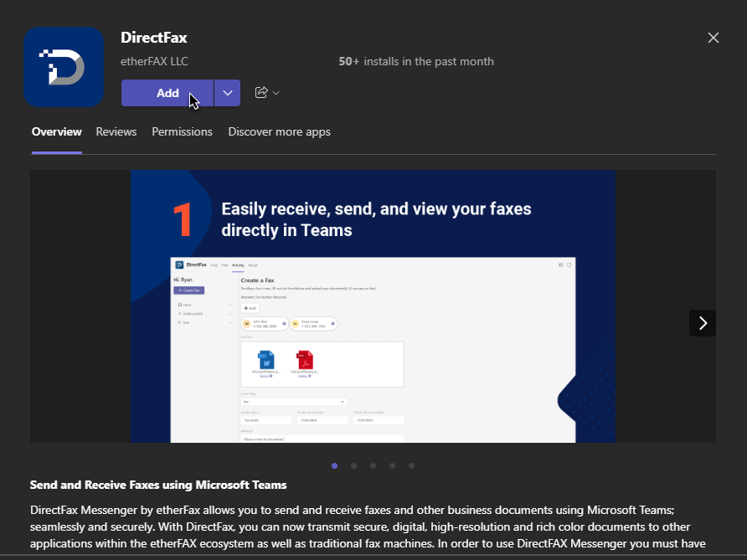Image resolution: width=747 pixels, height=560 pixels.
Task: Click the Add button to install DirectFax
Action: click(x=167, y=93)
